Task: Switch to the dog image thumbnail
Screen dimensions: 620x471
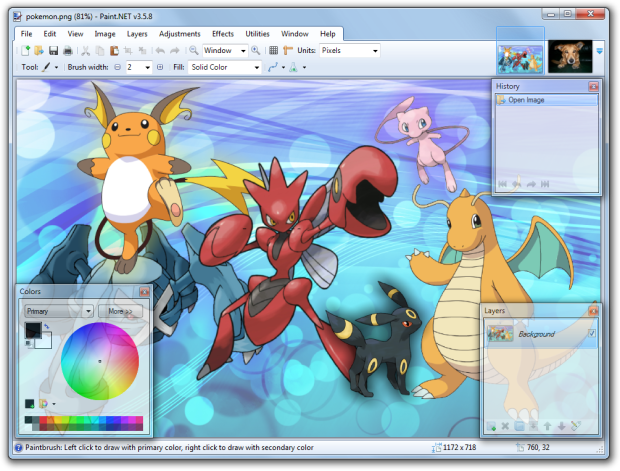Action: click(x=570, y=57)
